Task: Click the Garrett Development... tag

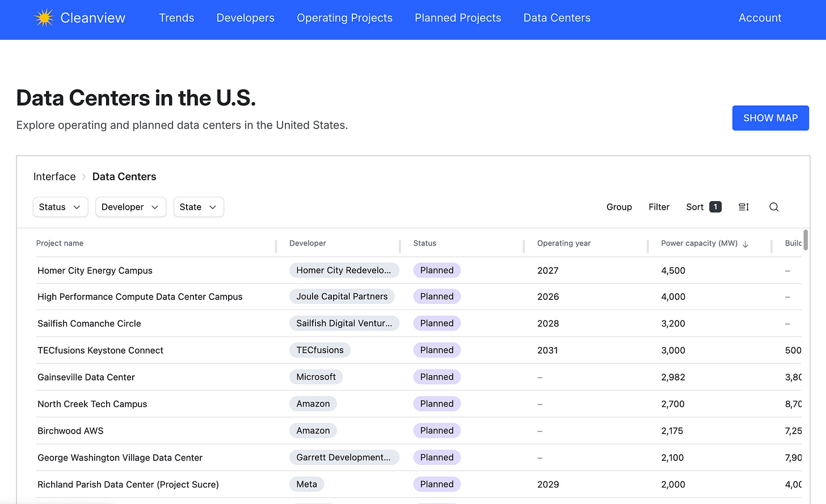Action: coord(344,458)
